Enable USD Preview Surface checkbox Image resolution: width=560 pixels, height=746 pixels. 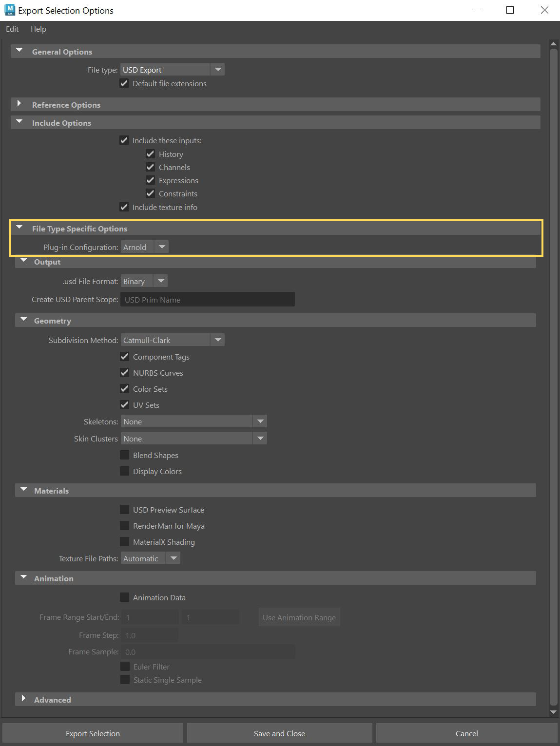click(124, 510)
